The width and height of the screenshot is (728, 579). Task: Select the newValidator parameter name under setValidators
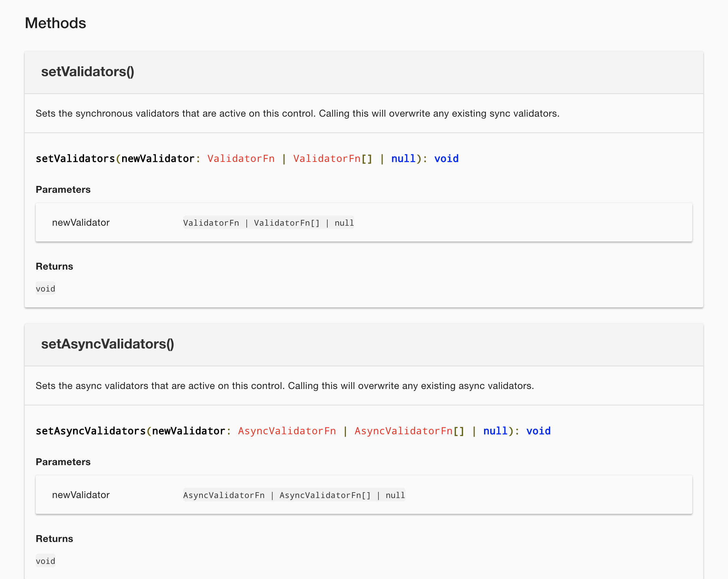coord(81,222)
